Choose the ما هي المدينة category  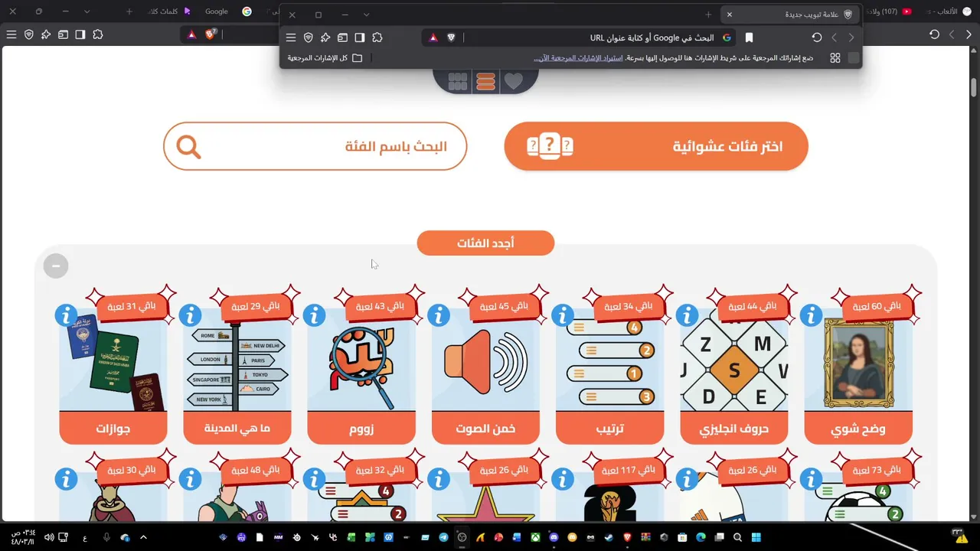(237, 375)
